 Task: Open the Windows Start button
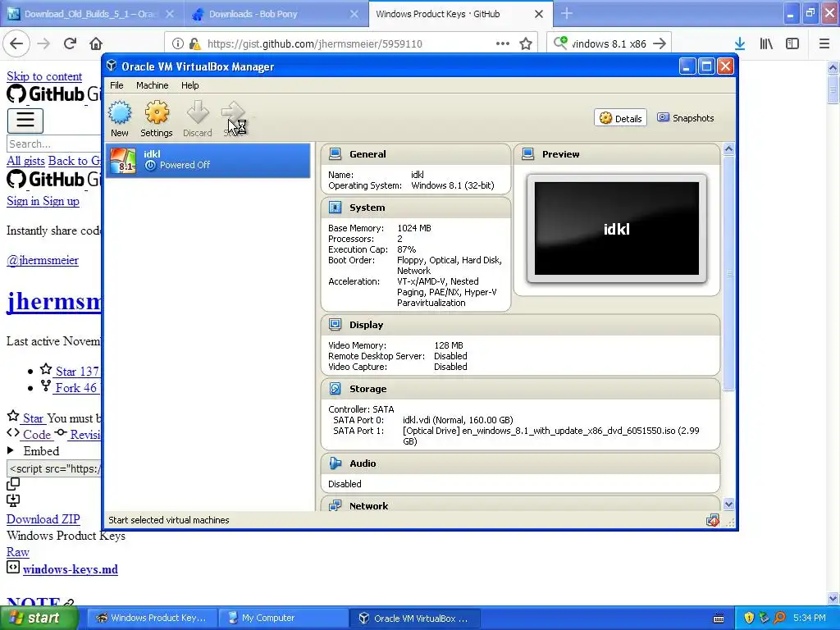tap(39, 618)
